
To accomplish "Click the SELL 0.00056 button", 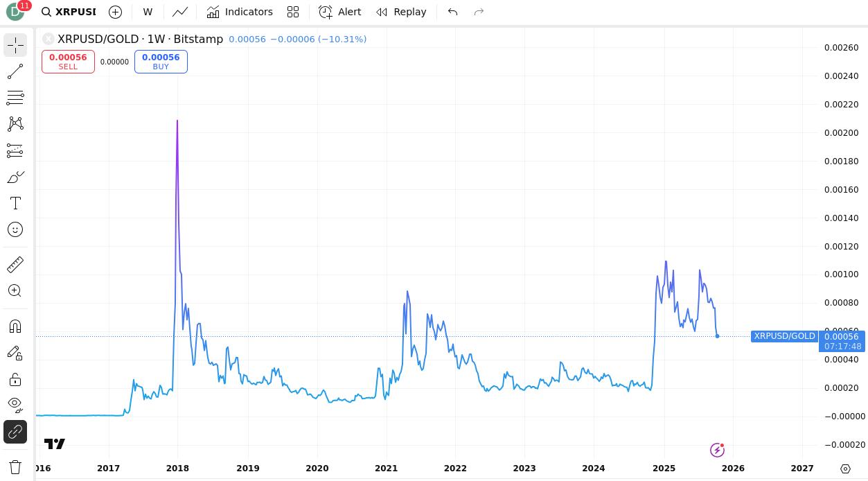I will (x=68, y=62).
